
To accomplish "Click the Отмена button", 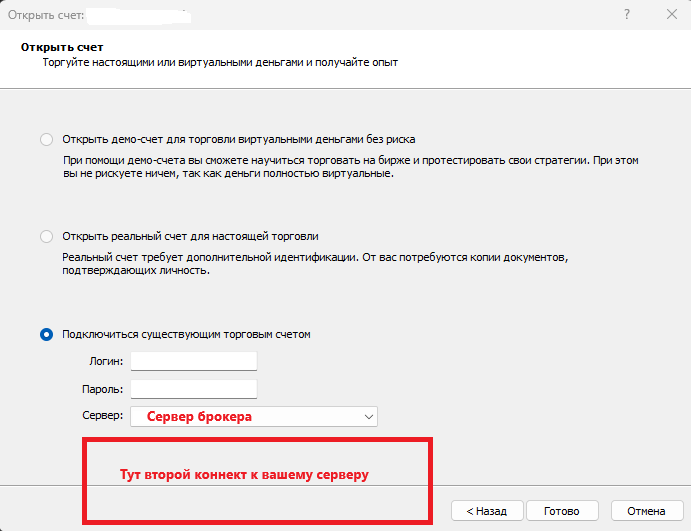I will point(646,510).
